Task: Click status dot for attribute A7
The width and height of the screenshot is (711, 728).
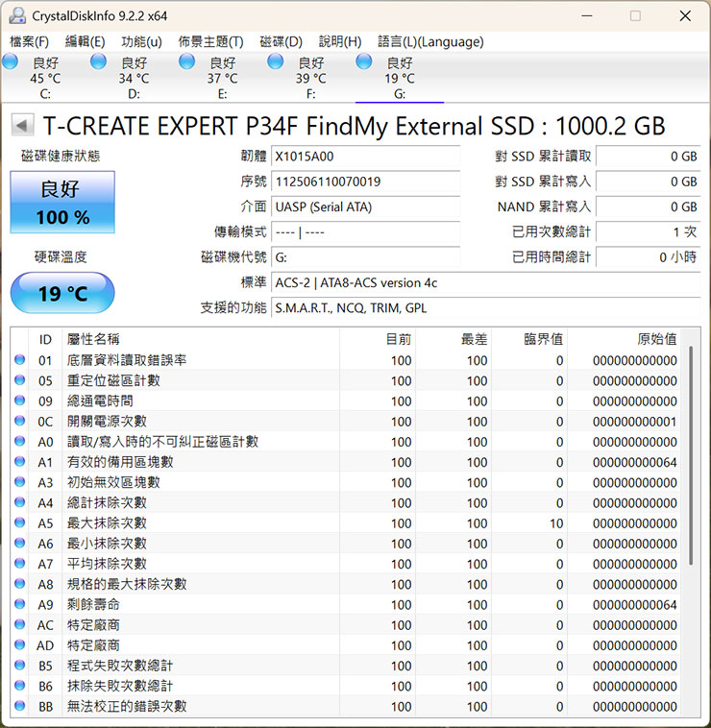Action: point(19,564)
